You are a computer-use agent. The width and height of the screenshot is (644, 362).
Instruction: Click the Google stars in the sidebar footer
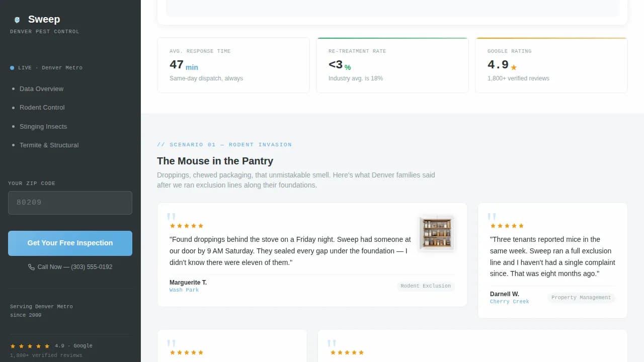coord(30,345)
